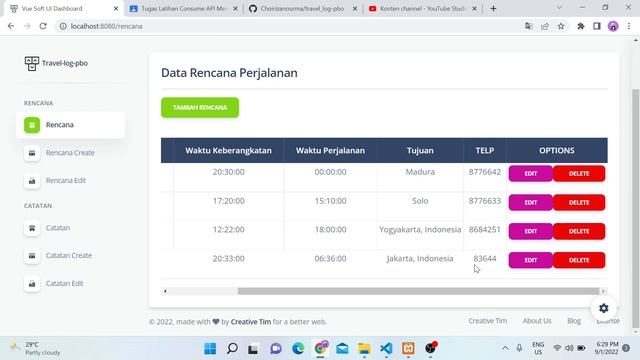
Task: Open the Rencana sidebar icon
Action: coord(32,125)
